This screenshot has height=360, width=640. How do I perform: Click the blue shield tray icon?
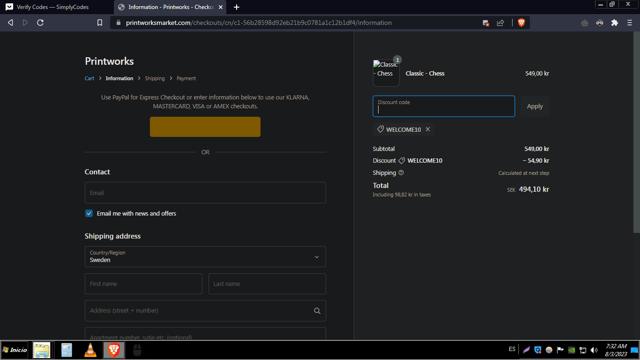[x=538, y=350]
